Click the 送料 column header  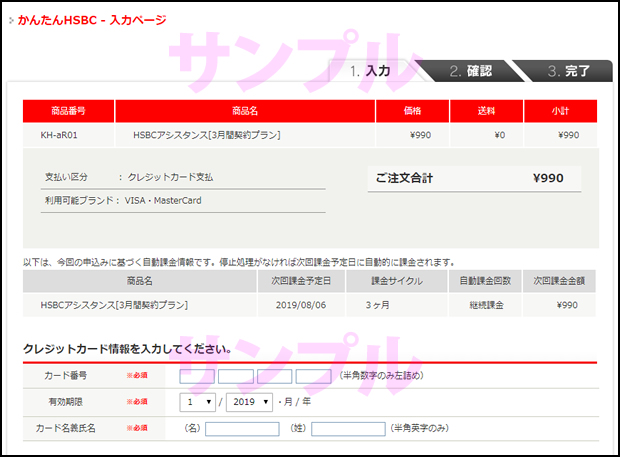[x=486, y=111]
